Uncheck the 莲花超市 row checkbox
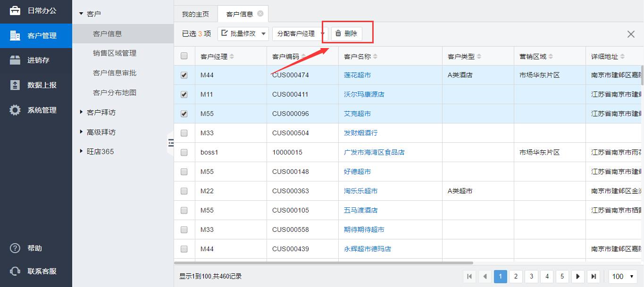Viewport: 644px width, 287px height. (184, 75)
